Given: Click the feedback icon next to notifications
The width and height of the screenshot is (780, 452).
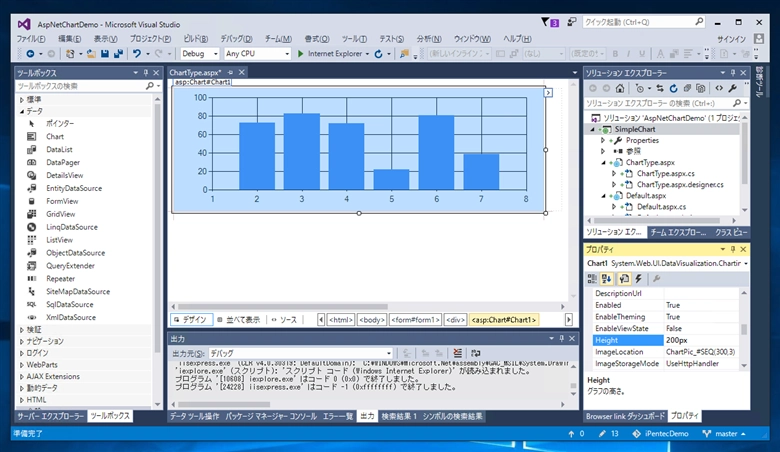Looking at the screenshot, I should [572, 22].
